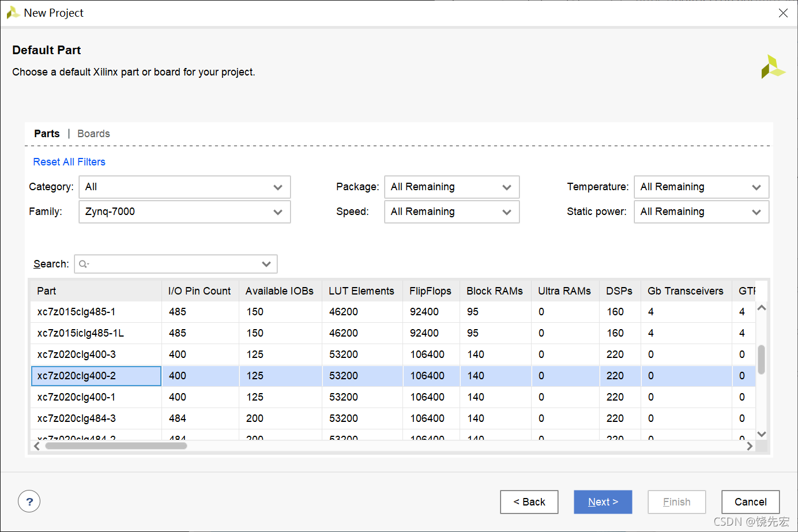Sort by FlipFlops column header
Image resolution: width=798 pixels, height=532 pixels.
[x=431, y=291]
